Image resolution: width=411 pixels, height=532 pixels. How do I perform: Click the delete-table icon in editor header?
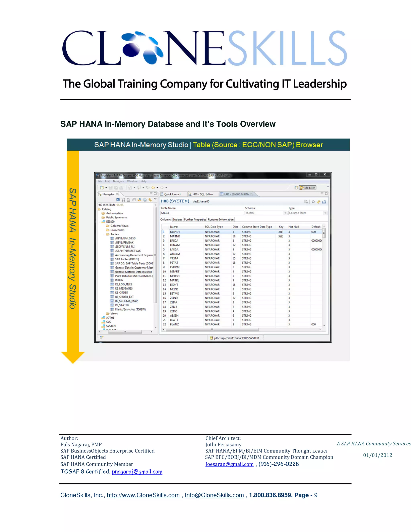[306, 202]
